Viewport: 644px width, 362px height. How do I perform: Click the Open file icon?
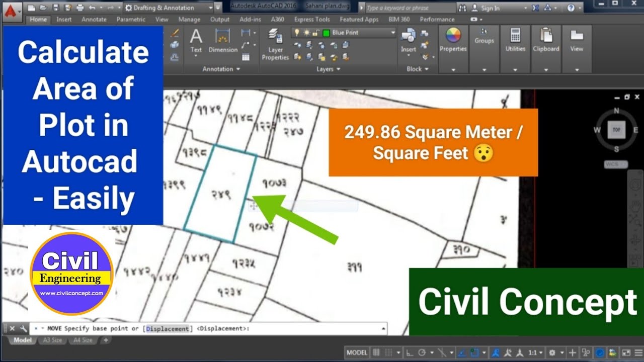point(43,8)
